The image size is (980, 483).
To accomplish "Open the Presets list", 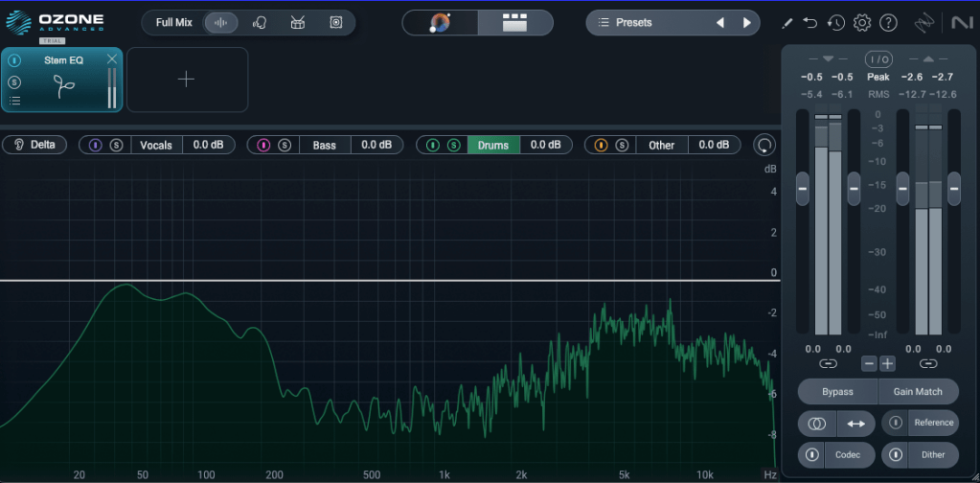I will [632, 22].
